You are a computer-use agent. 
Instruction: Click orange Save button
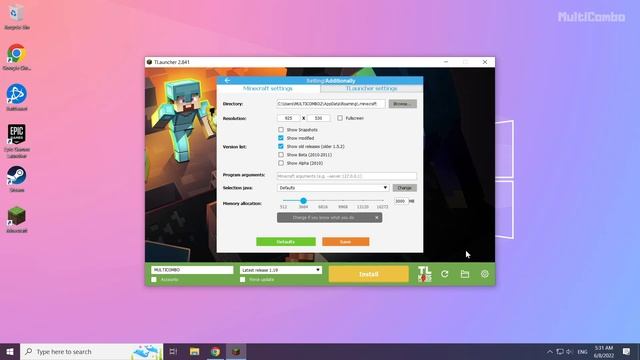(x=346, y=242)
